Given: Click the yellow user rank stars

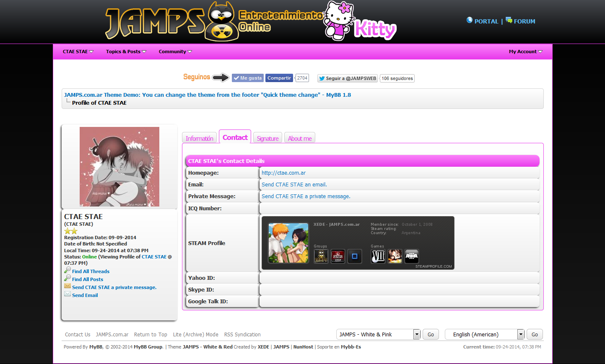Looking at the screenshot, I should tap(71, 231).
